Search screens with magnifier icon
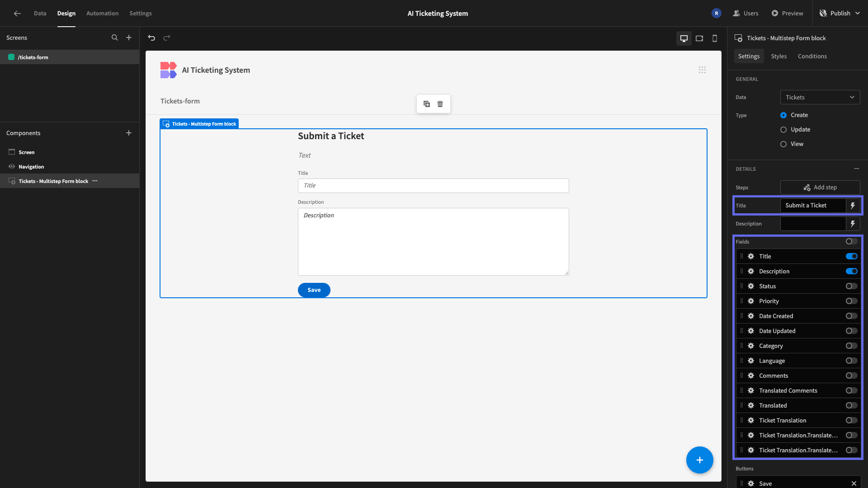Screen dimensions: 868x488 pyautogui.click(x=115, y=38)
